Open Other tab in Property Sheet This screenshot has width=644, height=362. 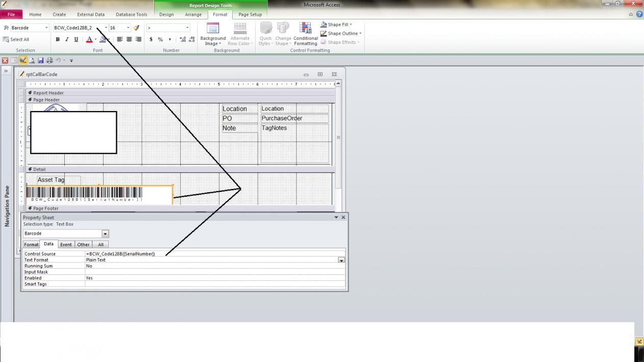tap(83, 244)
